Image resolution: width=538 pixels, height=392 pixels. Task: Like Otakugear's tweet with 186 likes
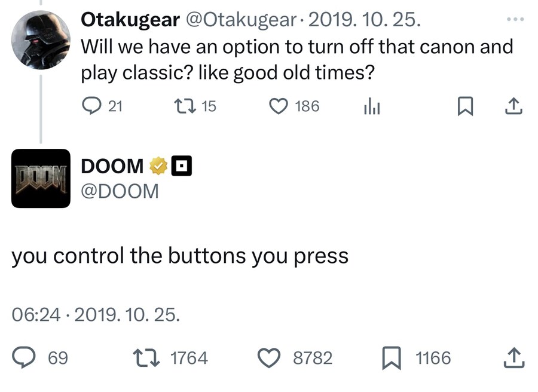(x=278, y=106)
